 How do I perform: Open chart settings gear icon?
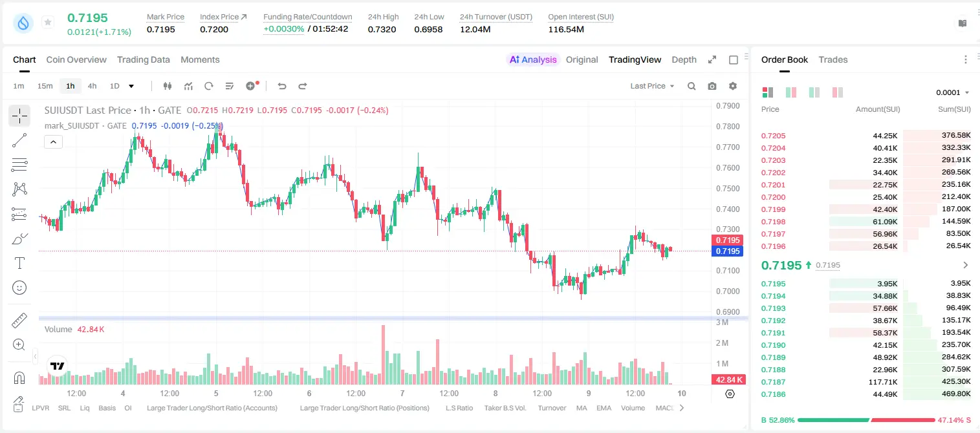pos(733,86)
